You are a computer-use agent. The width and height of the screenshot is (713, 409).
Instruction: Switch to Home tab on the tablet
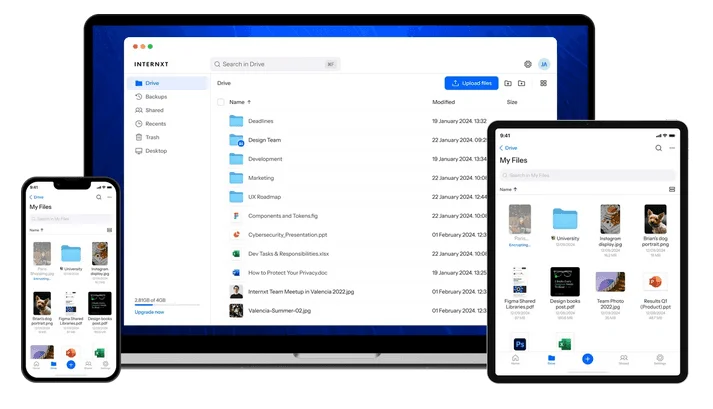click(515, 360)
